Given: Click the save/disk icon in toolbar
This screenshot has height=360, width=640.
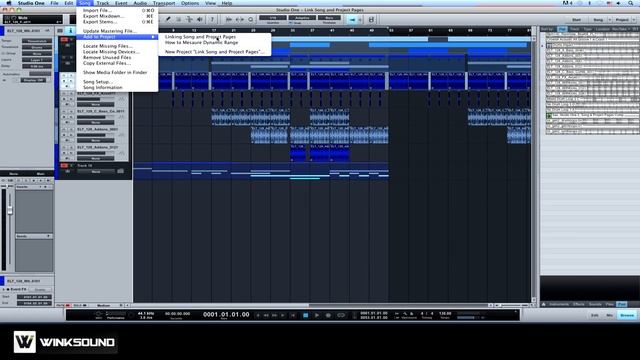Looking at the screenshot, I should [x=371, y=20].
